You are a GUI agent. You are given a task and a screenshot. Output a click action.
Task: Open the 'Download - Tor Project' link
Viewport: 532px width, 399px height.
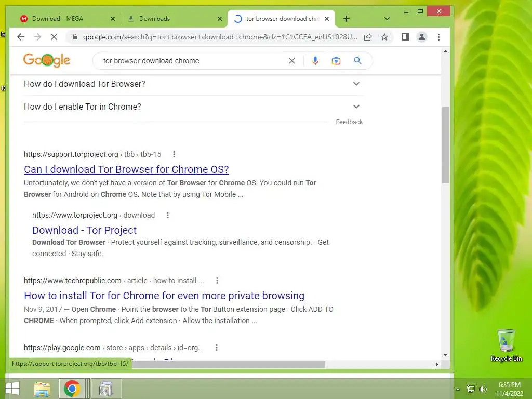84,230
